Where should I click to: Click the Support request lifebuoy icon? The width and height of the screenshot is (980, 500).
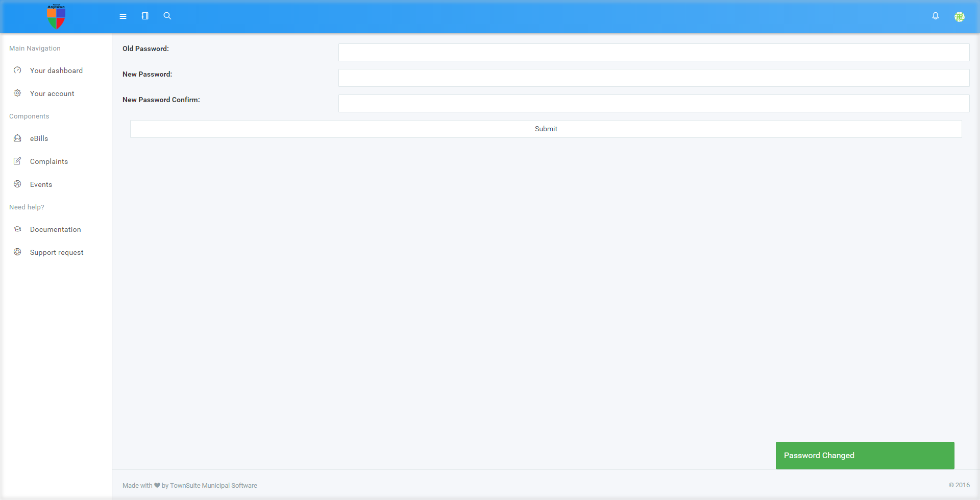[x=17, y=252]
